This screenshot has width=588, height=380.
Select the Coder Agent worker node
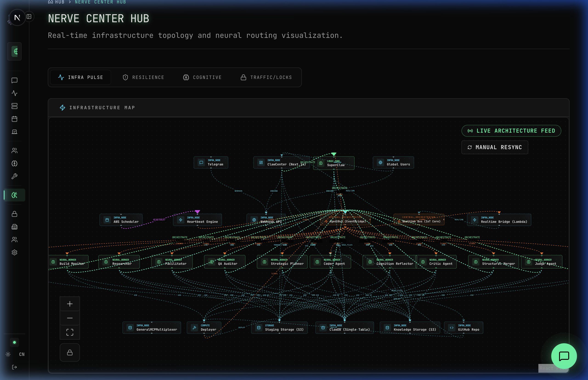click(x=331, y=262)
